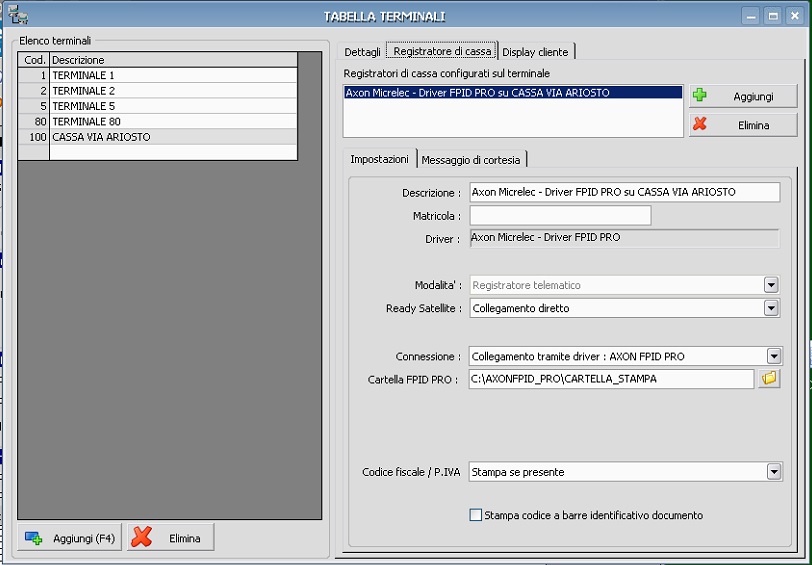Screen dimensions: 812x565
Task: Select CASSA VIA ARIOSTO row
Action: (157, 137)
